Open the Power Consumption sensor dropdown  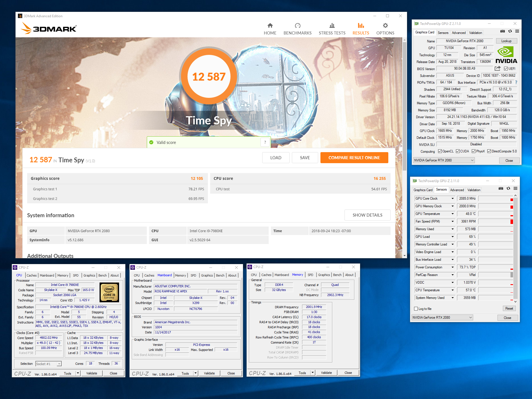(x=453, y=267)
